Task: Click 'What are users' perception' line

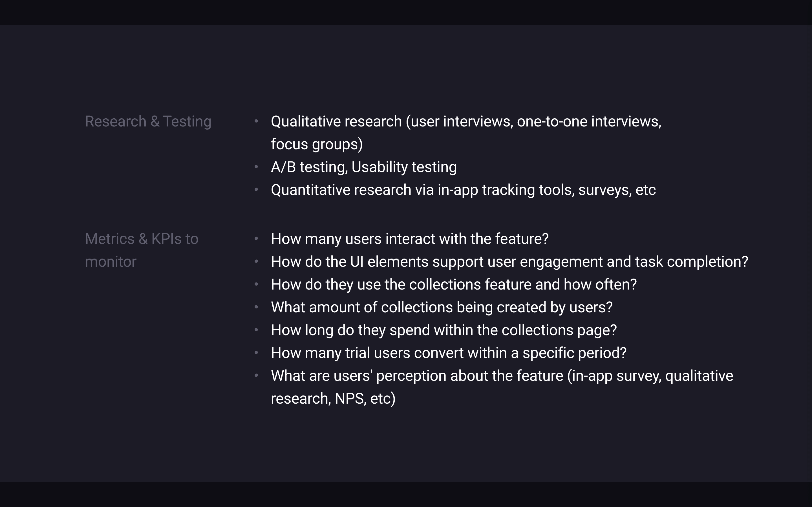Action: [502, 375]
